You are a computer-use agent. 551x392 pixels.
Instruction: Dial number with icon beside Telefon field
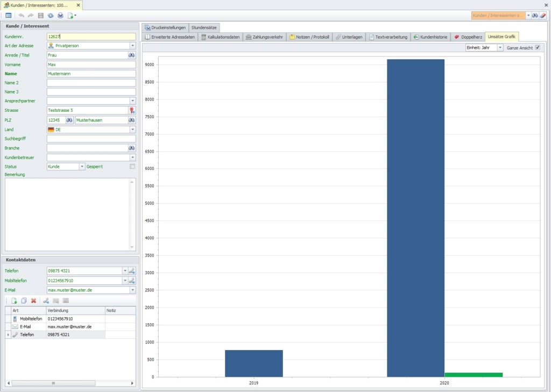pos(132,271)
